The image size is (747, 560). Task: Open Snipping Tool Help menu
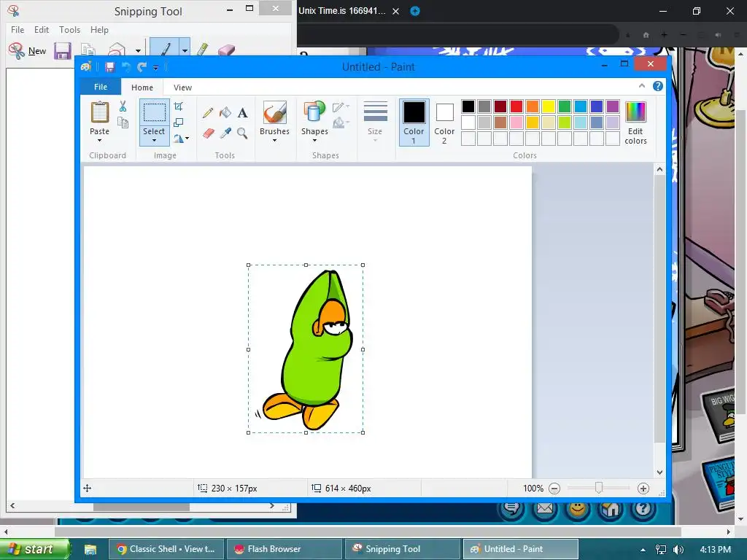[x=99, y=29]
